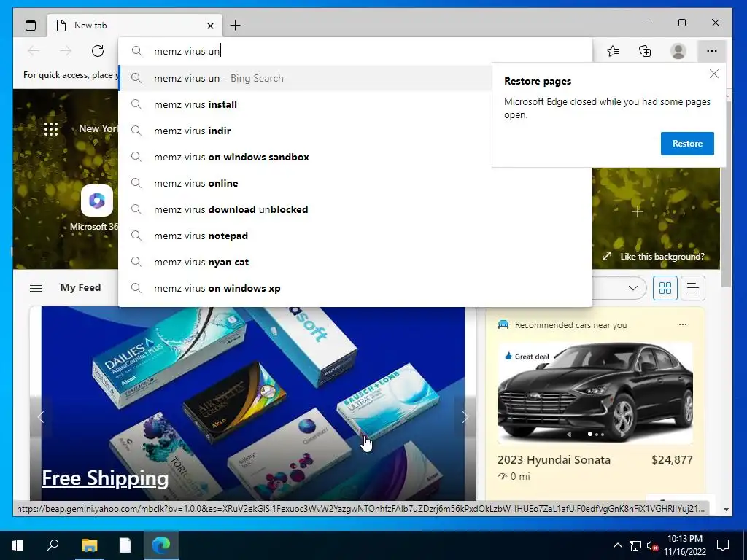This screenshot has width=747, height=560.
Task: Click the refresh page icon
Action: [98, 51]
